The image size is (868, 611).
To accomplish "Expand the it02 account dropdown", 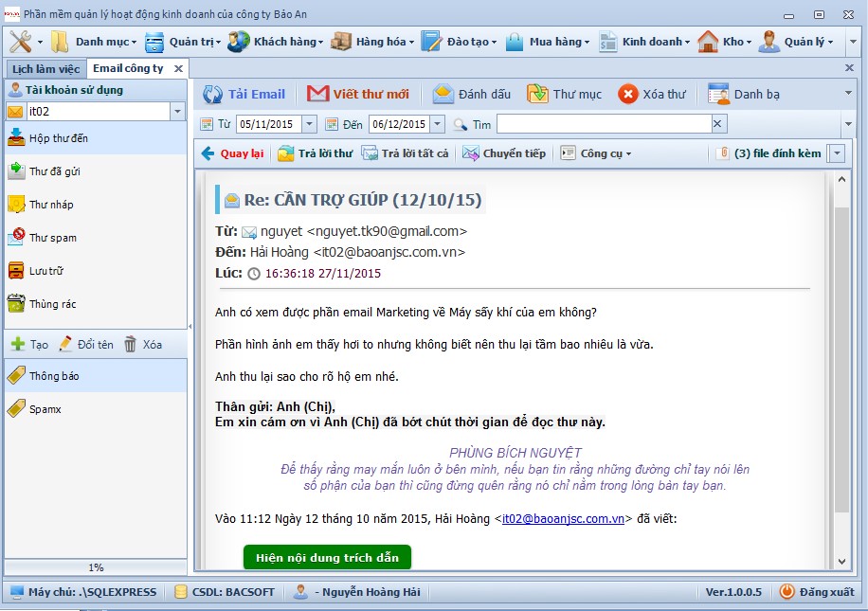I will pos(178,112).
